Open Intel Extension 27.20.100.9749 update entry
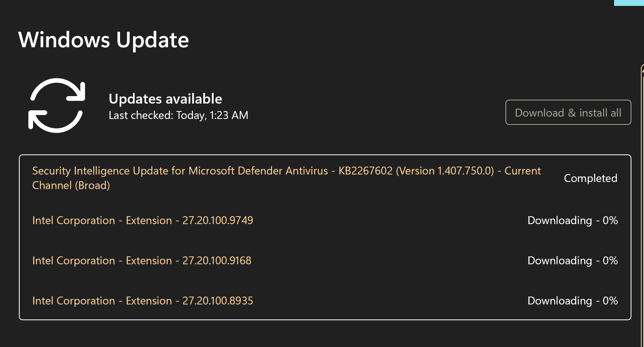The image size is (644, 347). 142,221
